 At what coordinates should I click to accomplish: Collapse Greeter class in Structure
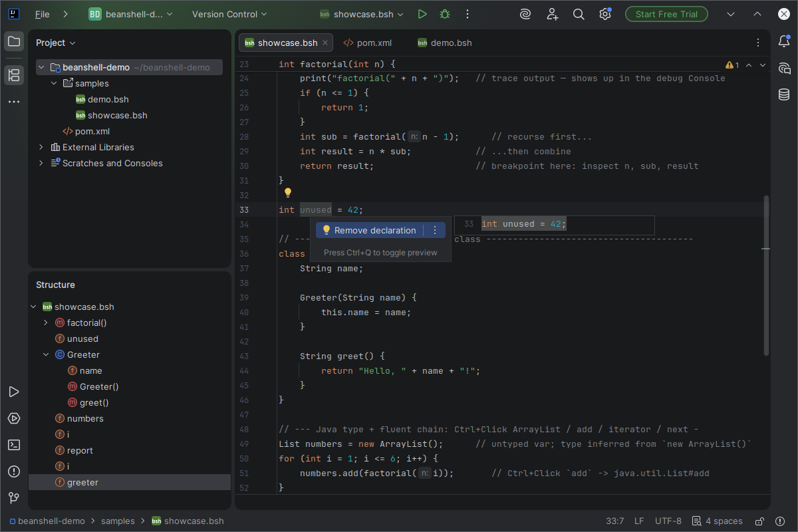click(x=45, y=354)
